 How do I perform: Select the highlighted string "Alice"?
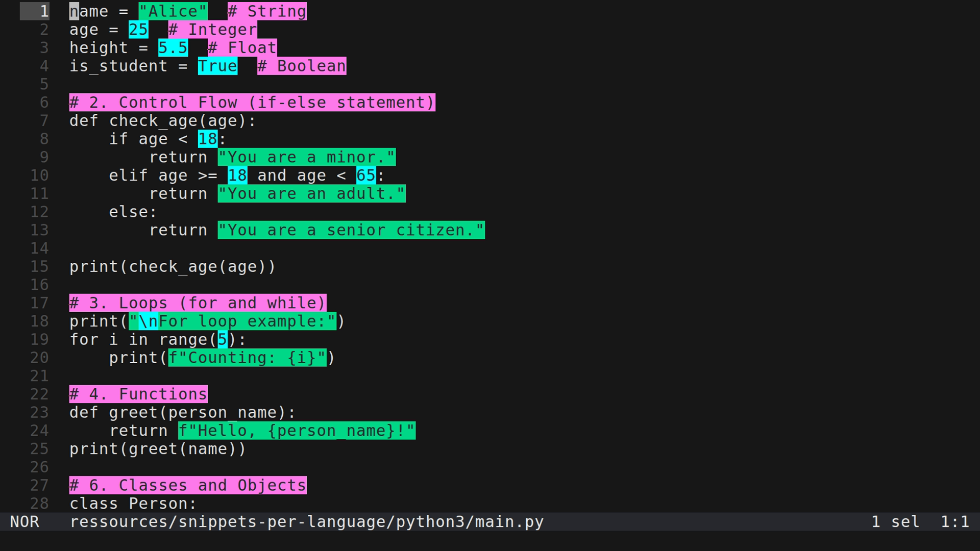(174, 11)
